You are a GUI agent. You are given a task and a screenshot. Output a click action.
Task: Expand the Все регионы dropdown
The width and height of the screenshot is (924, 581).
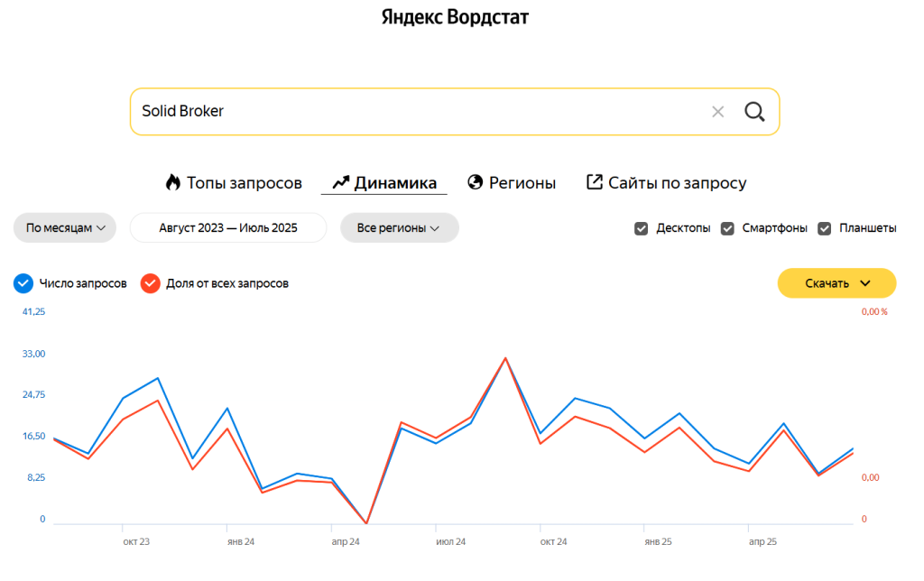tap(399, 228)
